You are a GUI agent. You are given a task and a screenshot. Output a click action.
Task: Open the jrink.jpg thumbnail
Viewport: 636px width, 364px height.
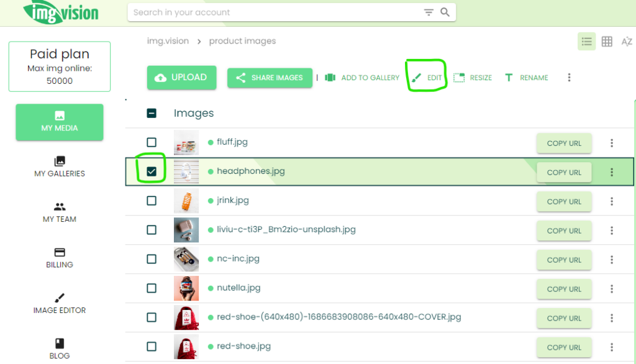tap(186, 201)
